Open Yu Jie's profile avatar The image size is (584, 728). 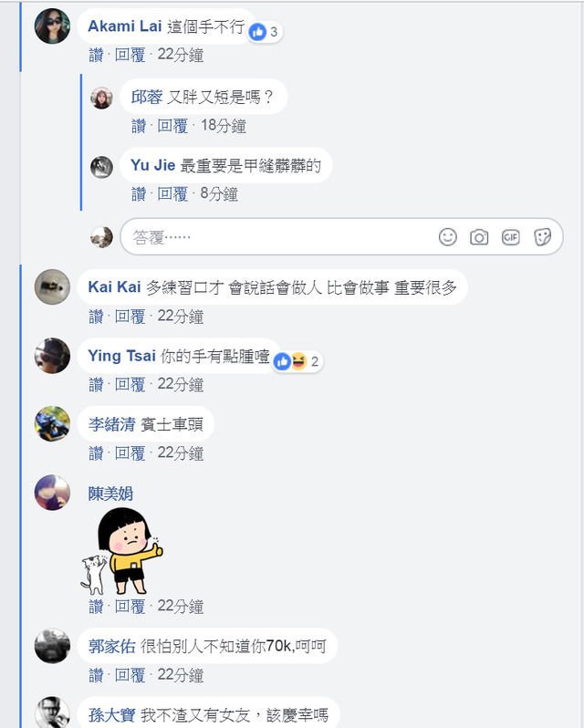pyautogui.click(x=101, y=167)
